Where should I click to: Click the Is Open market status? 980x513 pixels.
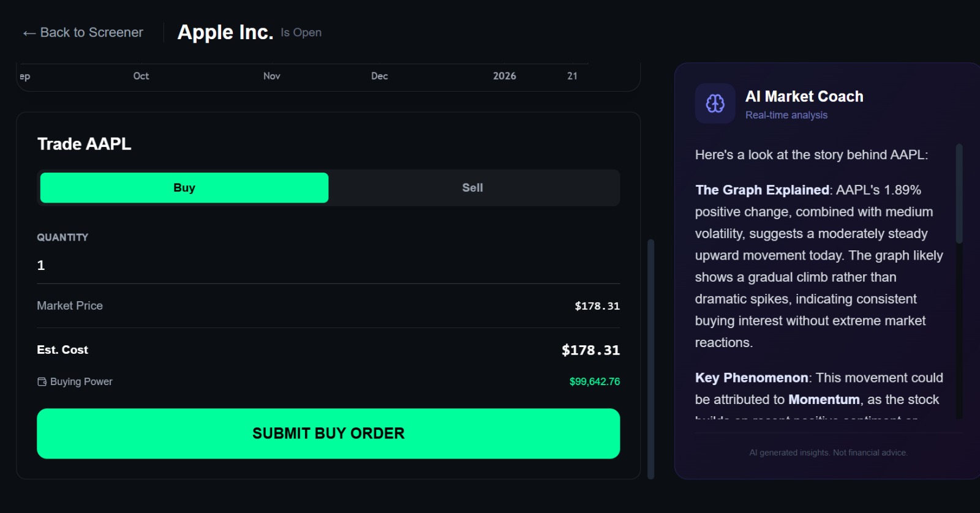pos(301,32)
